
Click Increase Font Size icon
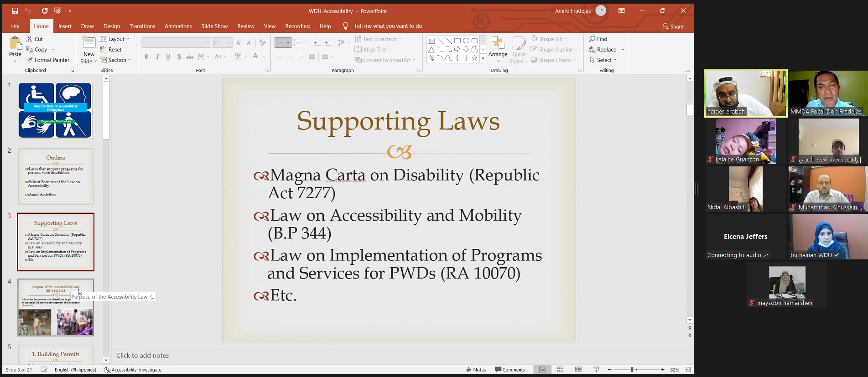tap(239, 43)
